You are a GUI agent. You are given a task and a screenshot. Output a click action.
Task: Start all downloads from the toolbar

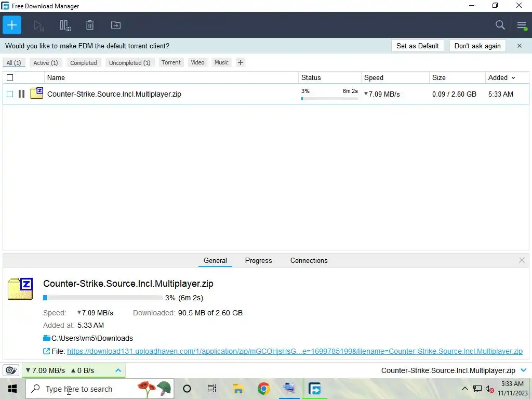click(39, 25)
